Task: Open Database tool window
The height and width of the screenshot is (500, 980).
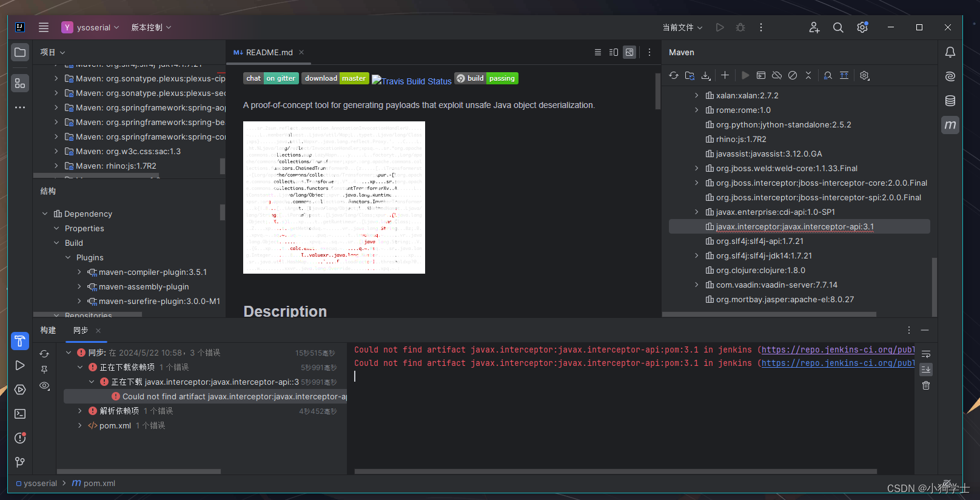Action: tap(950, 101)
